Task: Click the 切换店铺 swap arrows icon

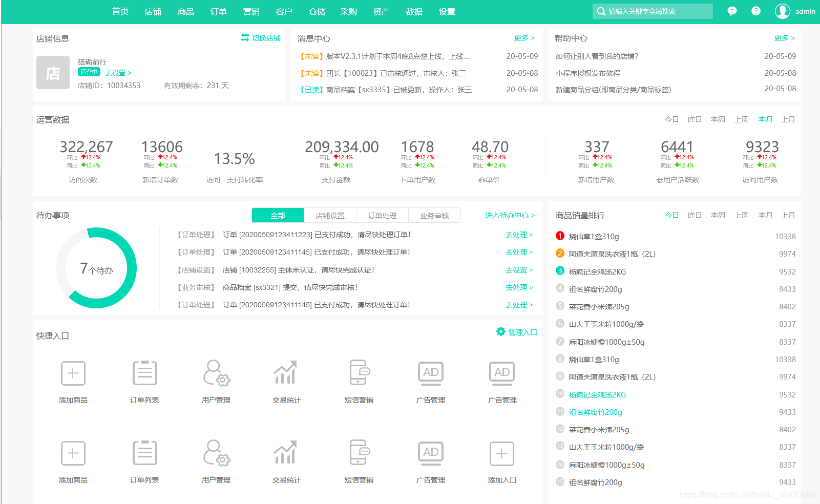Action: [245, 37]
